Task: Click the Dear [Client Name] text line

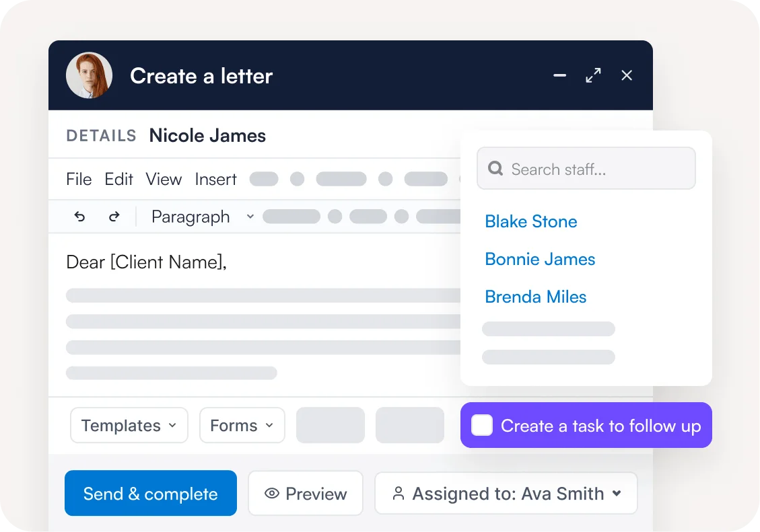Action: (146, 262)
